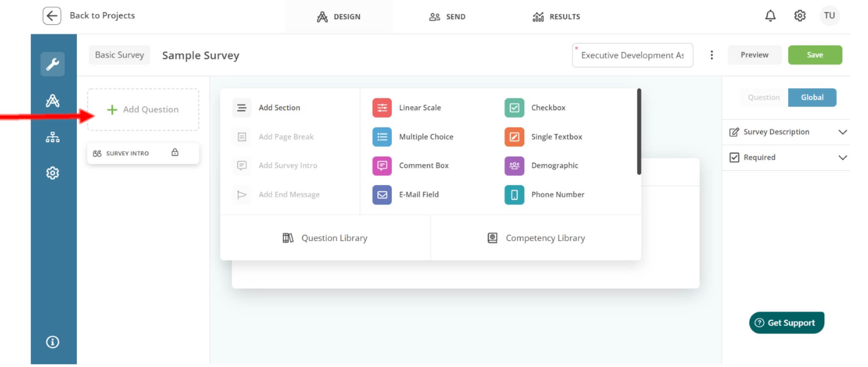Switch to the Global toggle

pyautogui.click(x=812, y=97)
